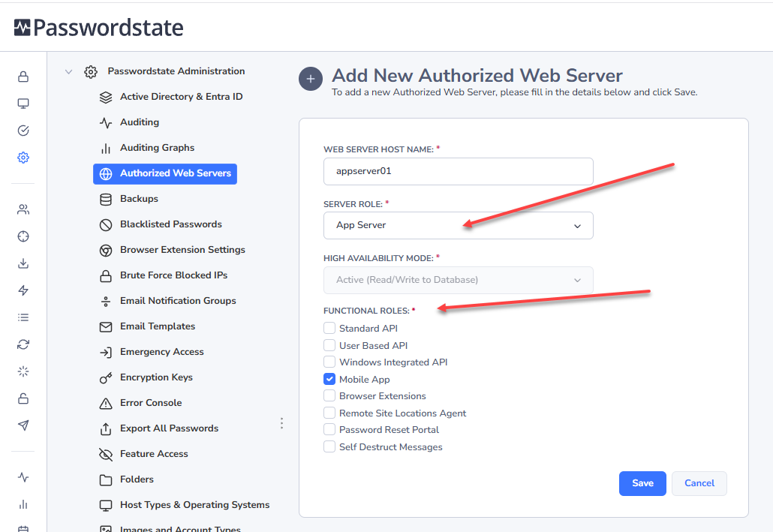Collapse the Passwordstate Administration tree
Screen dimensions: 773x532
click(68, 71)
